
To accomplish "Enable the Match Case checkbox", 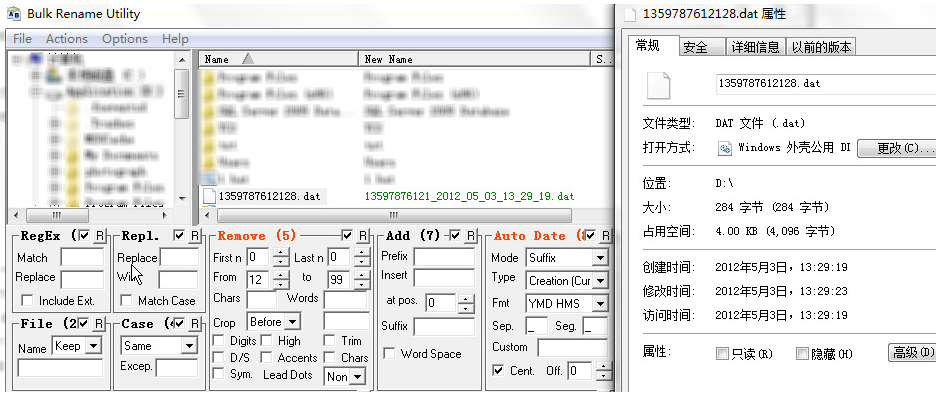I will click(x=126, y=301).
